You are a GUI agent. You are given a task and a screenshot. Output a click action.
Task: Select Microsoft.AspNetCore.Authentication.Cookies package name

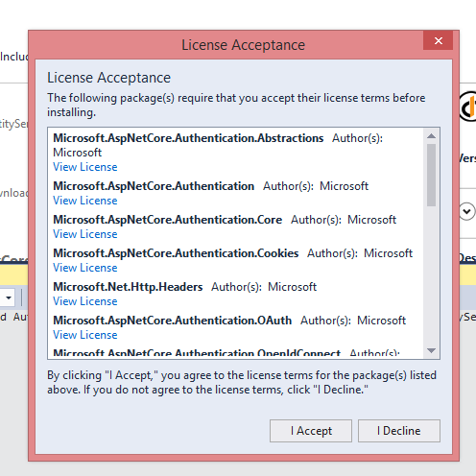[x=176, y=253]
